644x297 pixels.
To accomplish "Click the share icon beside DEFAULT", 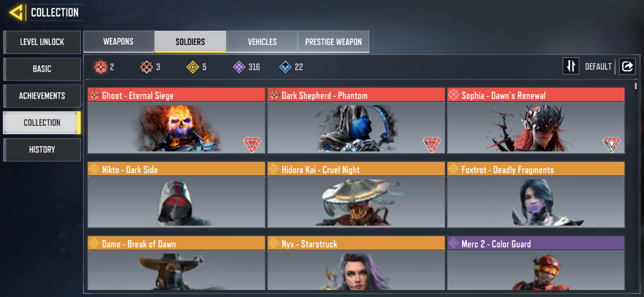I will click(627, 67).
